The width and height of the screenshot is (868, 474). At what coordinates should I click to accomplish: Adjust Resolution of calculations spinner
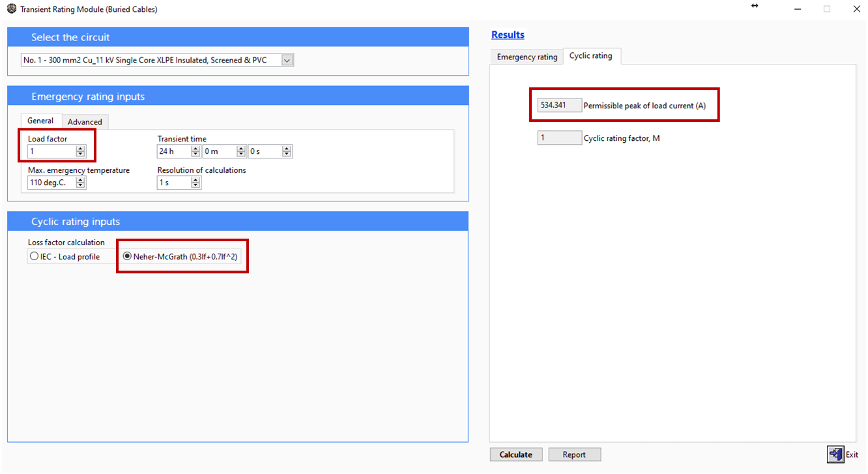click(x=195, y=183)
